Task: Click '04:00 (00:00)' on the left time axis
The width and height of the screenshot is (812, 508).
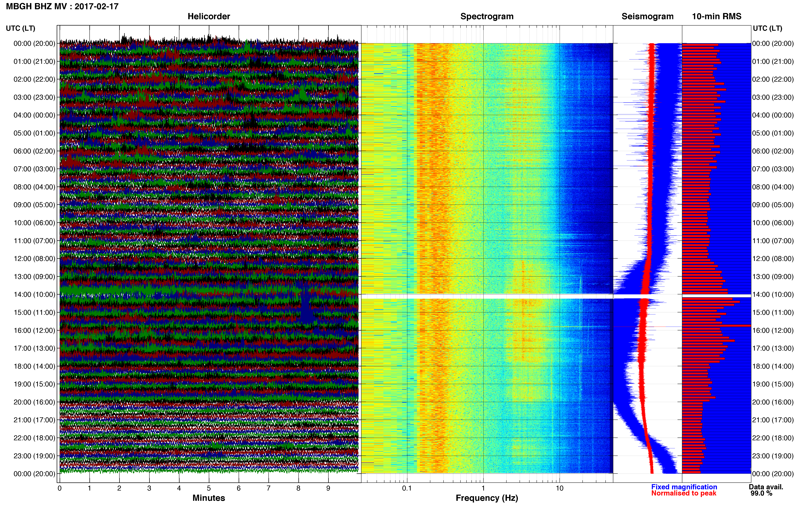Action: 34,115
